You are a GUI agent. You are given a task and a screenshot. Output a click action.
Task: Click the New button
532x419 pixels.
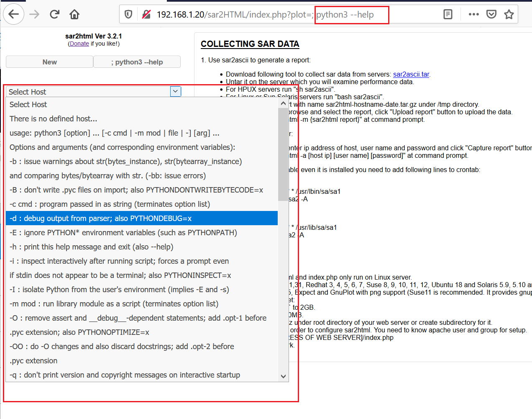pyautogui.click(x=49, y=62)
